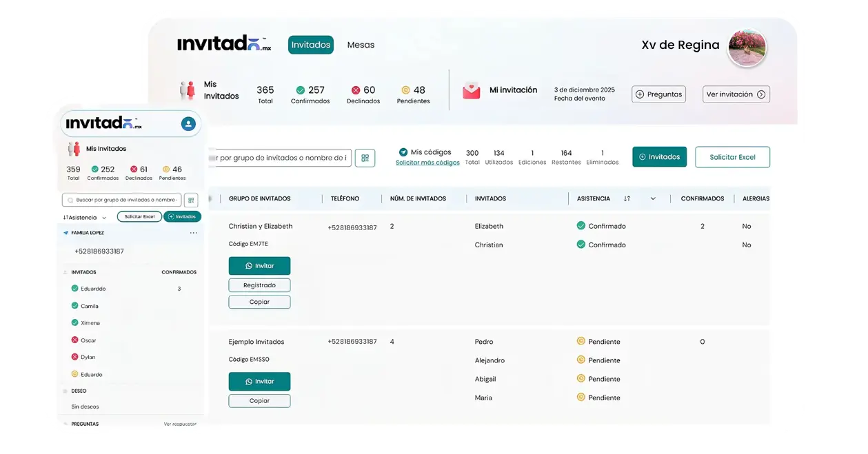Click the Ejemplo Invitados group name
868x454 pixels.
coord(256,342)
